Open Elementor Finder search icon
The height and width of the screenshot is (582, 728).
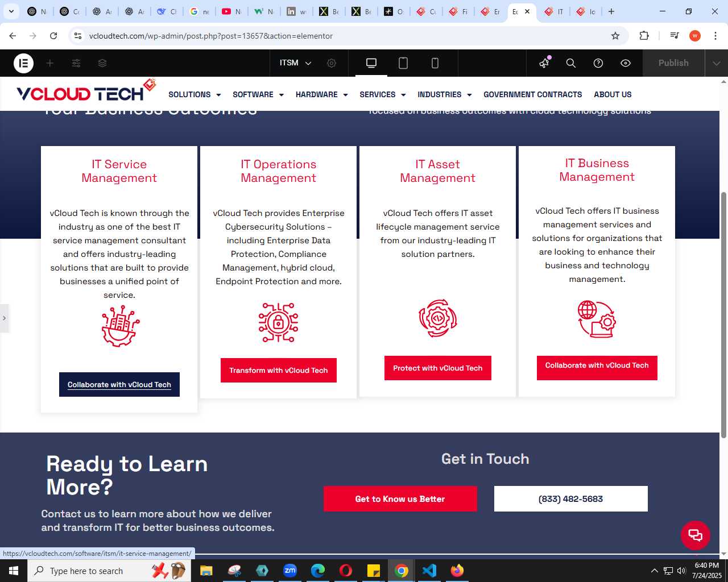tap(571, 63)
